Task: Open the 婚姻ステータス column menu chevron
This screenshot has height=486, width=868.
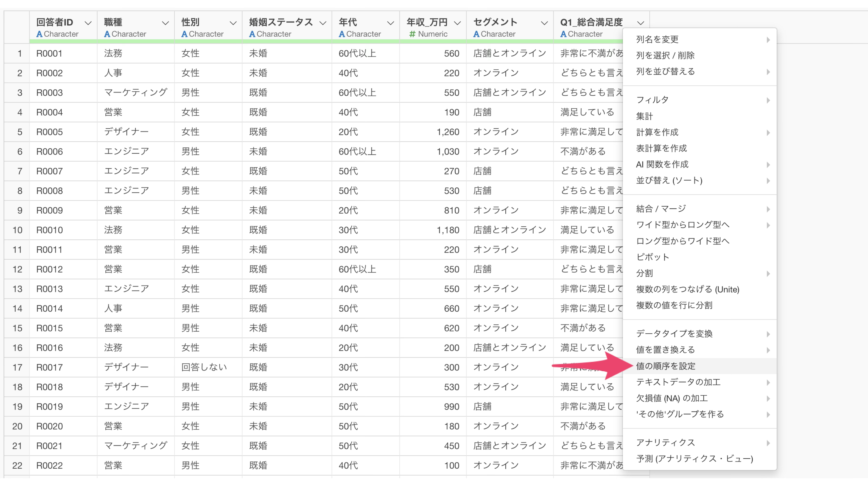Action: click(323, 23)
